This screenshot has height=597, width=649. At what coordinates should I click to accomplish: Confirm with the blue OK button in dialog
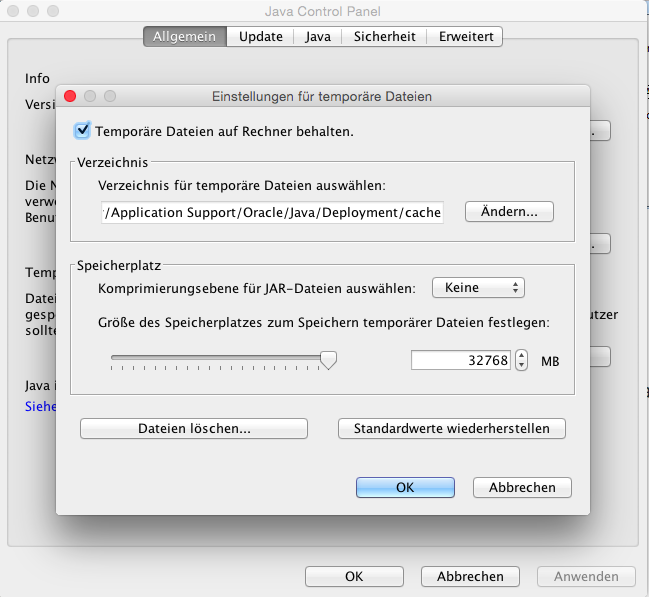405,487
